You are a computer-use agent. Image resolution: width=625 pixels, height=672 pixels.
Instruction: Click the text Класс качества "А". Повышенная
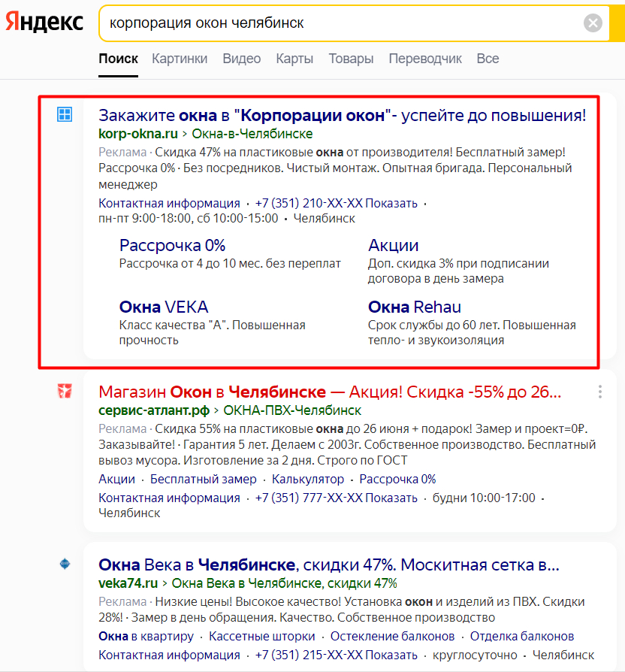click(x=212, y=325)
